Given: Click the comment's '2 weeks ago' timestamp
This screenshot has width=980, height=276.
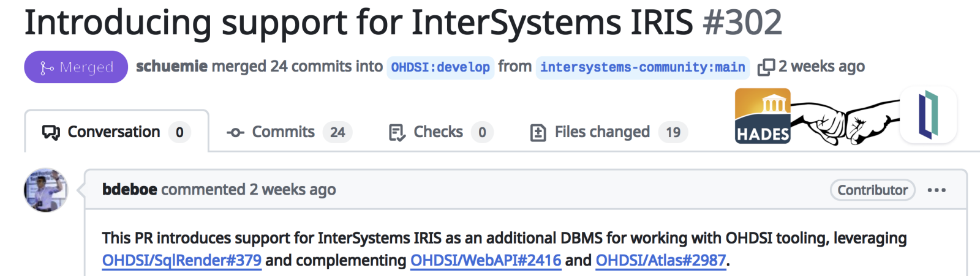Looking at the screenshot, I should coord(293,190).
